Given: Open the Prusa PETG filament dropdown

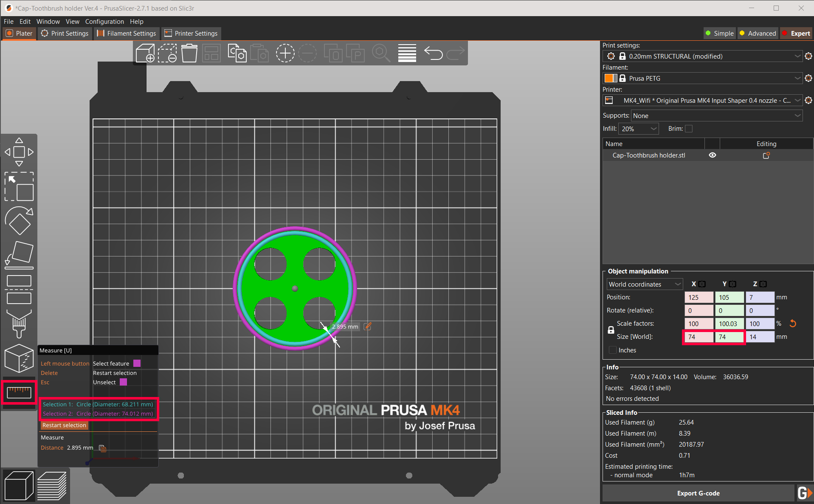Looking at the screenshot, I should (x=703, y=78).
